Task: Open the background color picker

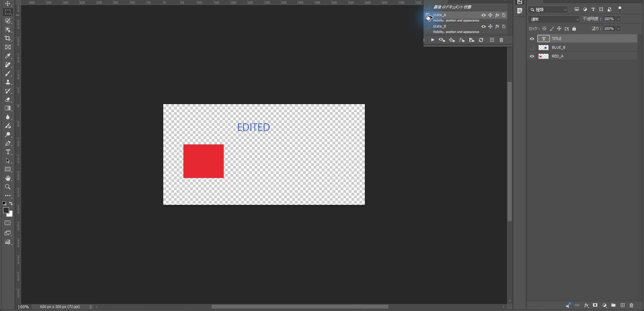Action: (x=10, y=214)
